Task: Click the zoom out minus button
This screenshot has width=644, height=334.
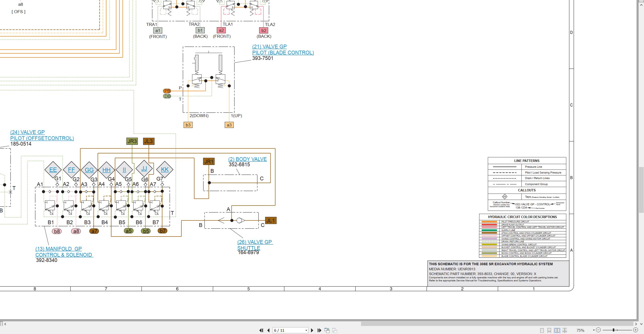Action: [x=598, y=330]
